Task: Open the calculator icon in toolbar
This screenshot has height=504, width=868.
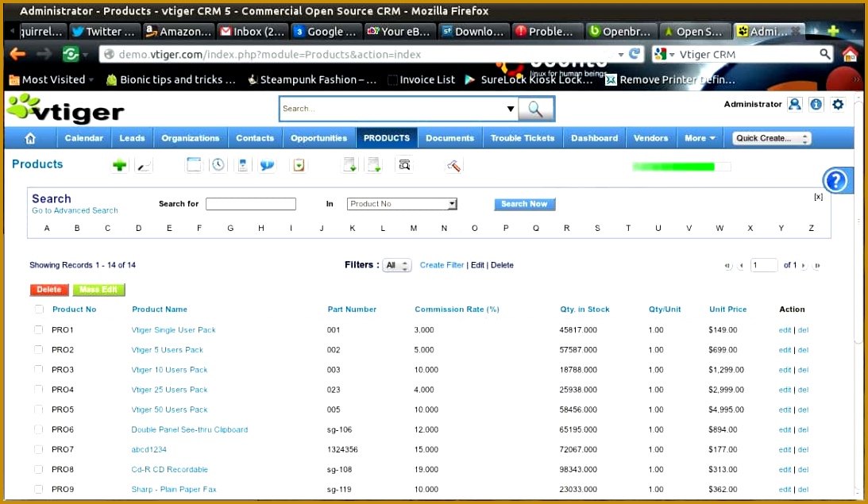Action: [x=242, y=165]
